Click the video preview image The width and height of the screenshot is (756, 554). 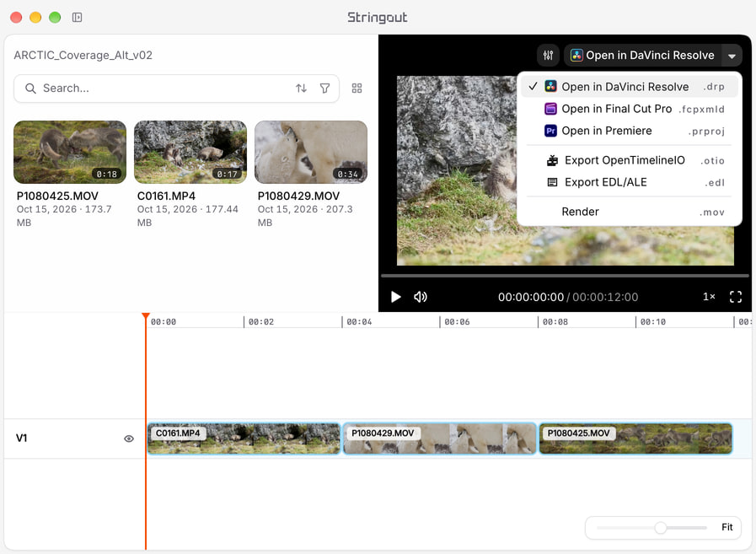(x=565, y=170)
